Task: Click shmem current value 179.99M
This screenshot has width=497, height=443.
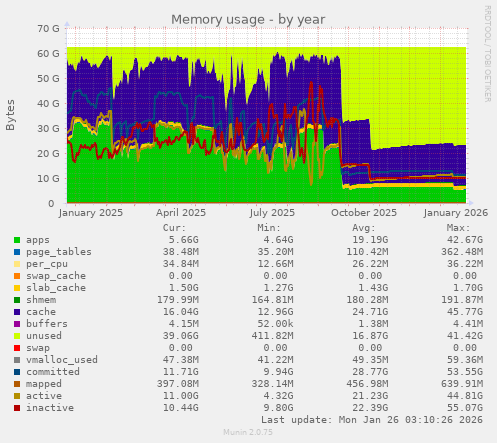Action: tap(178, 300)
